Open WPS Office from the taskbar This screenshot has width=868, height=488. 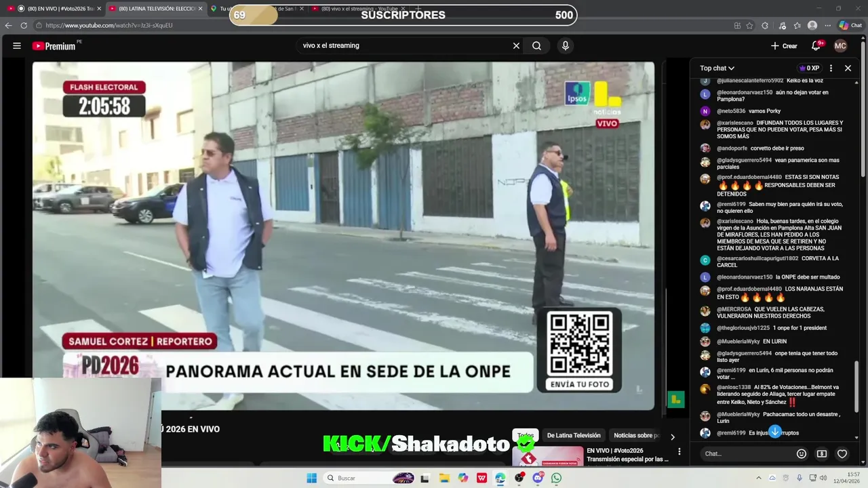click(481, 478)
